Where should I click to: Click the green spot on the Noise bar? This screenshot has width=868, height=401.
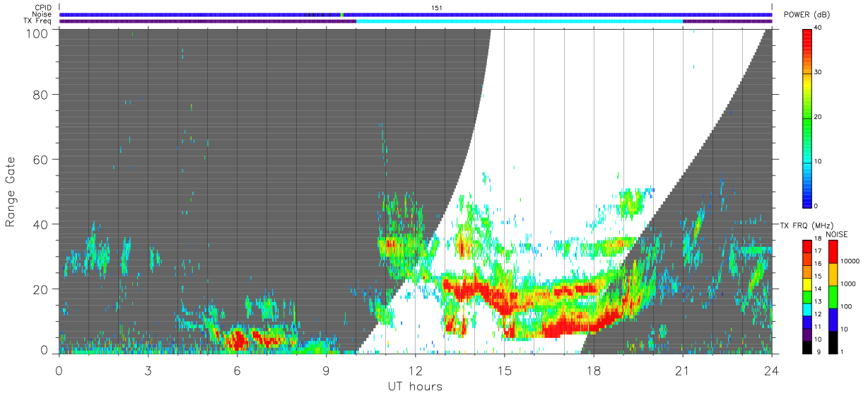coord(341,14)
